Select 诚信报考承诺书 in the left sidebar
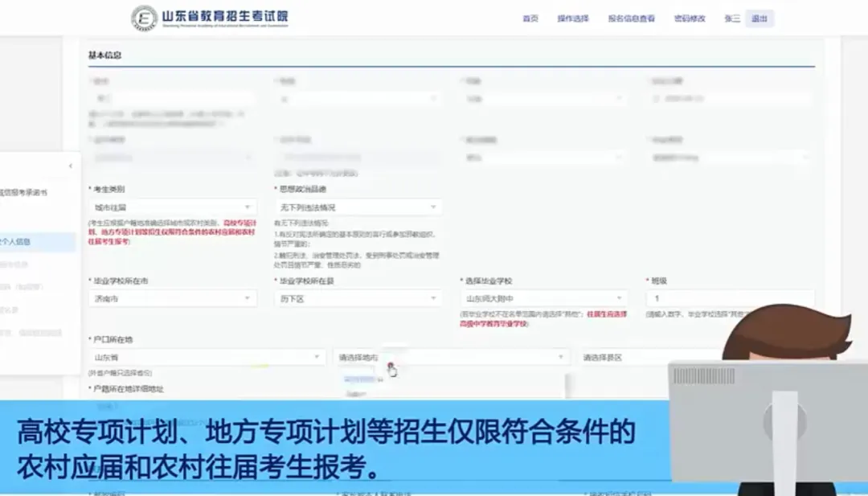 click(24, 193)
